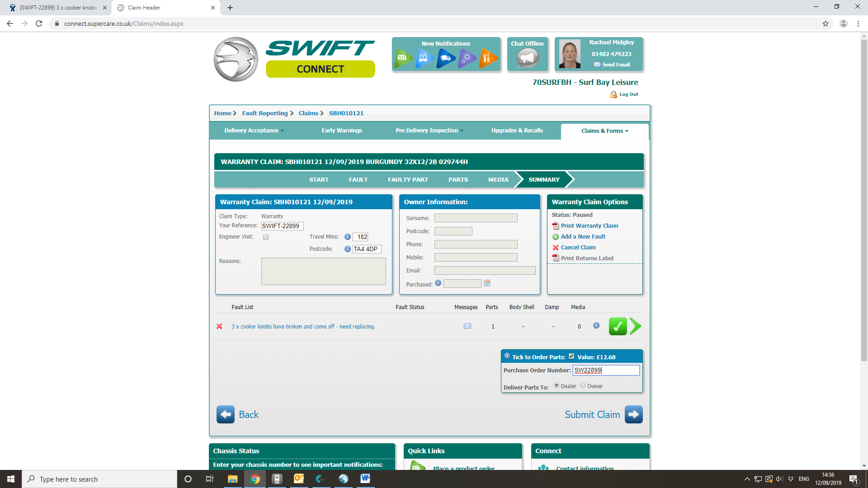Click the Travel Mins info icon
Image resolution: width=868 pixels, height=488 pixels.
click(x=348, y=237)
